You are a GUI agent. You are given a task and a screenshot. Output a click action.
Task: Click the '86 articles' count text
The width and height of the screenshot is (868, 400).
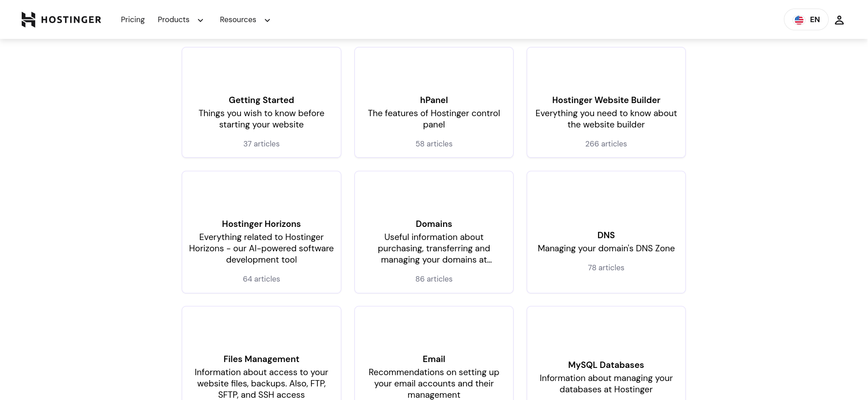pos(434,279)
